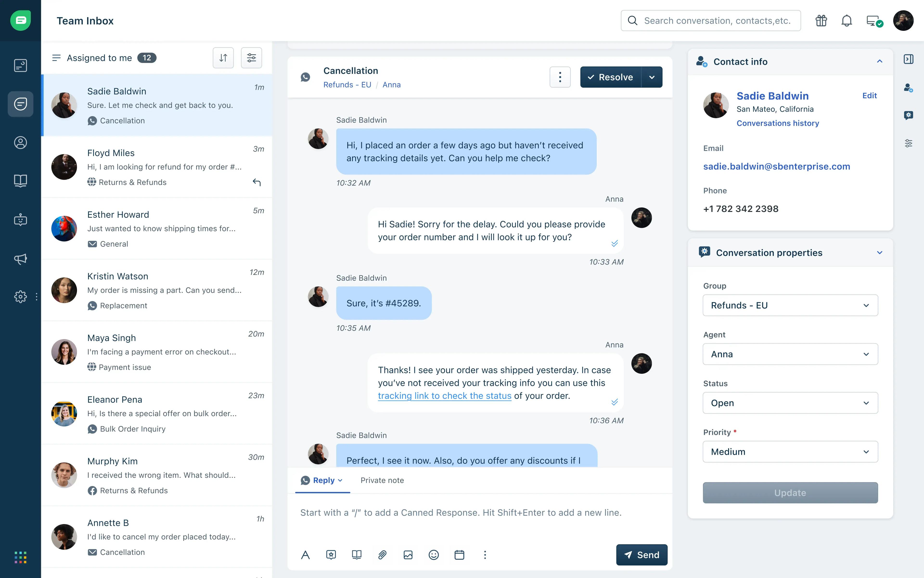This screenshot has height=578, width=924.
Task: Open the Freshchat logo home icon
Action: (21, 21)
